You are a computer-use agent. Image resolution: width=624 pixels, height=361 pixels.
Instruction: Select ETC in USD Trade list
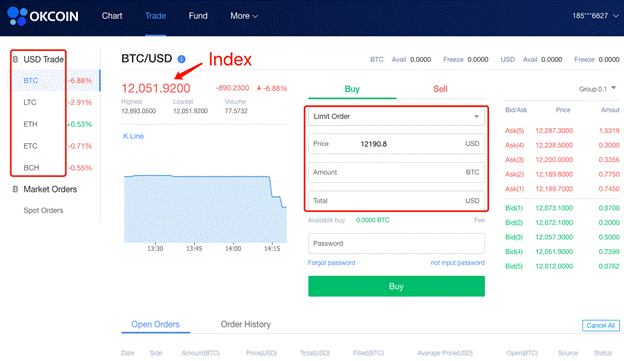click(30, 146)
